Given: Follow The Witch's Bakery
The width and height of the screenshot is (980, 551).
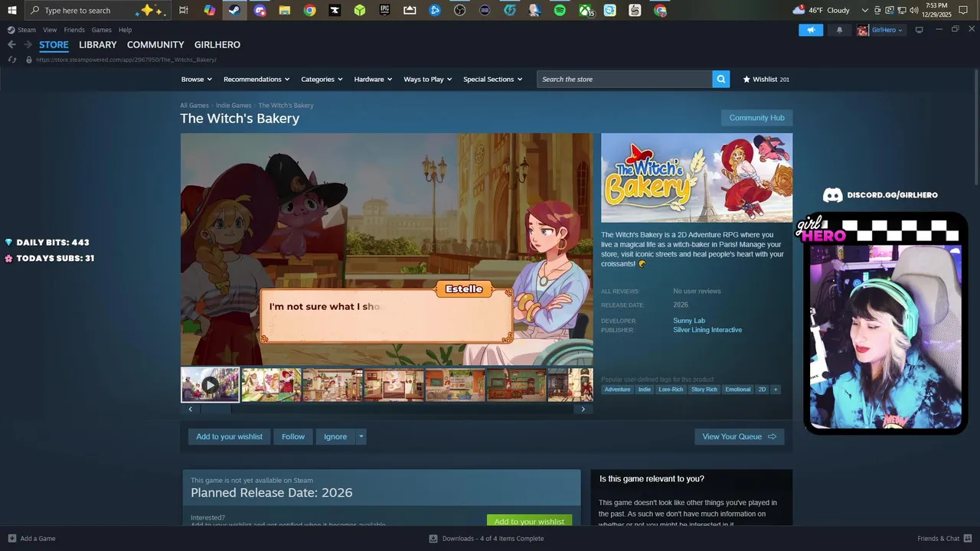Looking at the screenshot, I should [293, 437].
